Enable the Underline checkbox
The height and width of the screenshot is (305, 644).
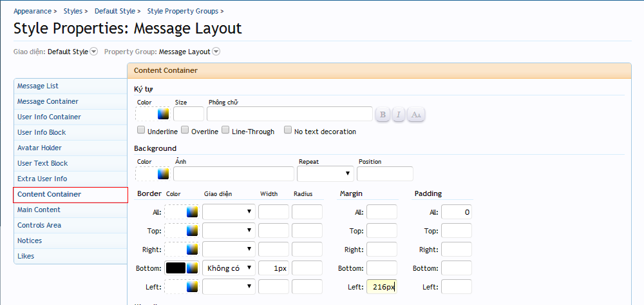(141, 130)
